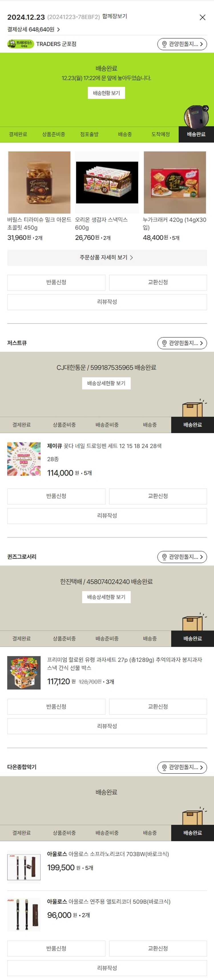
Task: Click 반품신청 button for Traders order
Action: click(x=56, y=282)
